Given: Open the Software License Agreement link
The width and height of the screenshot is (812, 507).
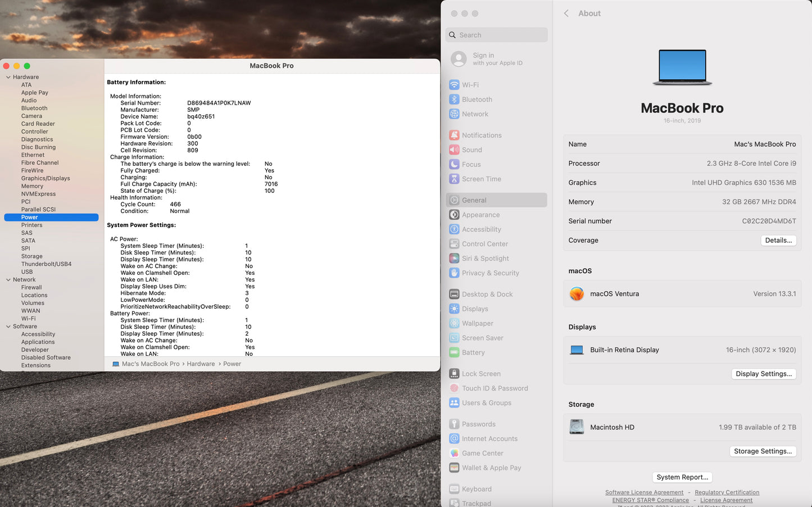Looking at the screenshot, I should point(644,492).
